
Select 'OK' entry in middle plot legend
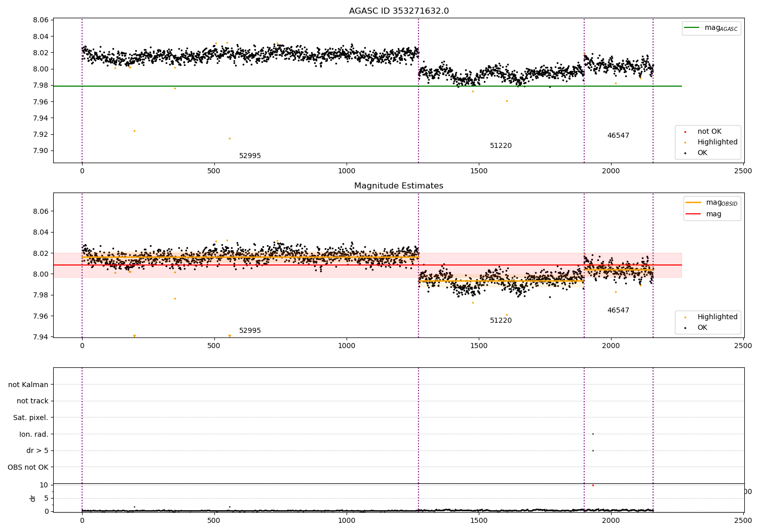[x=696, y=327]
